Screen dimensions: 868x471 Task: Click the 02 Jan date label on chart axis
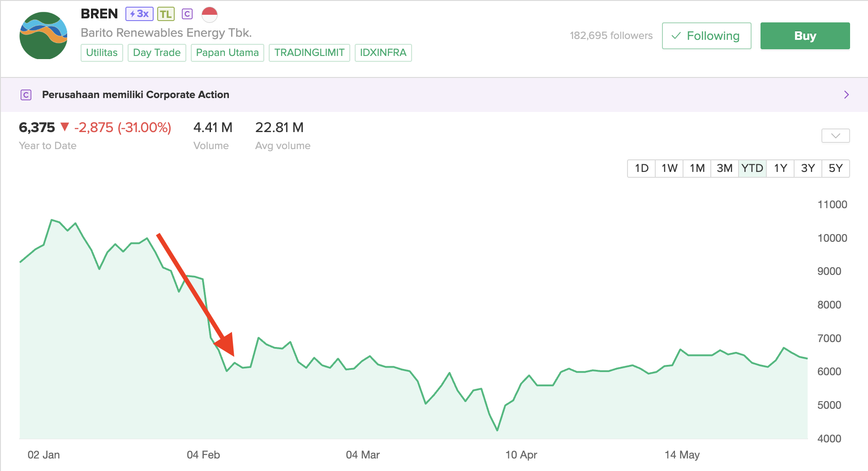point(44,455)
